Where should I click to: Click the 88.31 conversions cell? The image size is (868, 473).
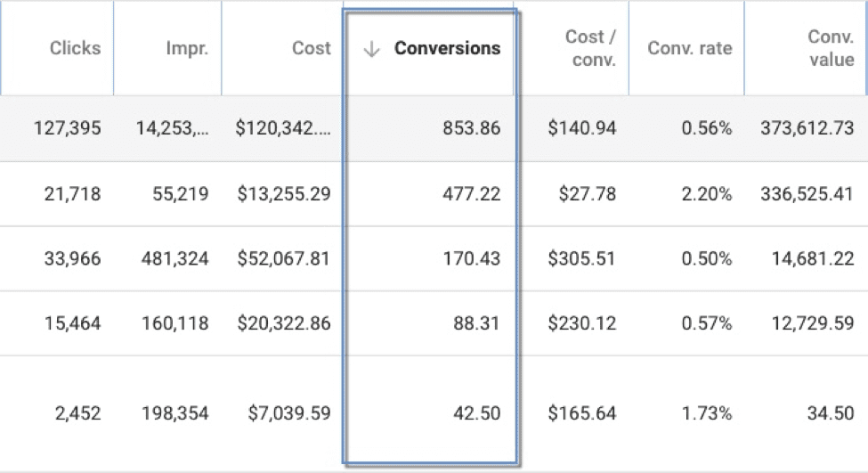coord(476,323)
